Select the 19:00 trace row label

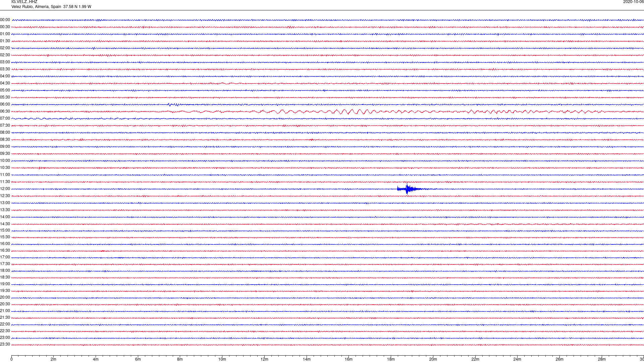pos(5,284)
